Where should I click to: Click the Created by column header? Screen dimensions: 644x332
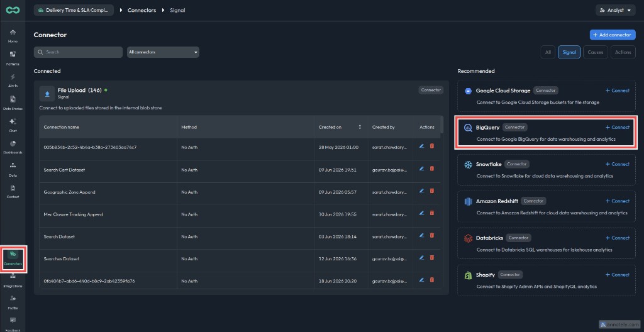pyautogui.click(x=383, y=128)
